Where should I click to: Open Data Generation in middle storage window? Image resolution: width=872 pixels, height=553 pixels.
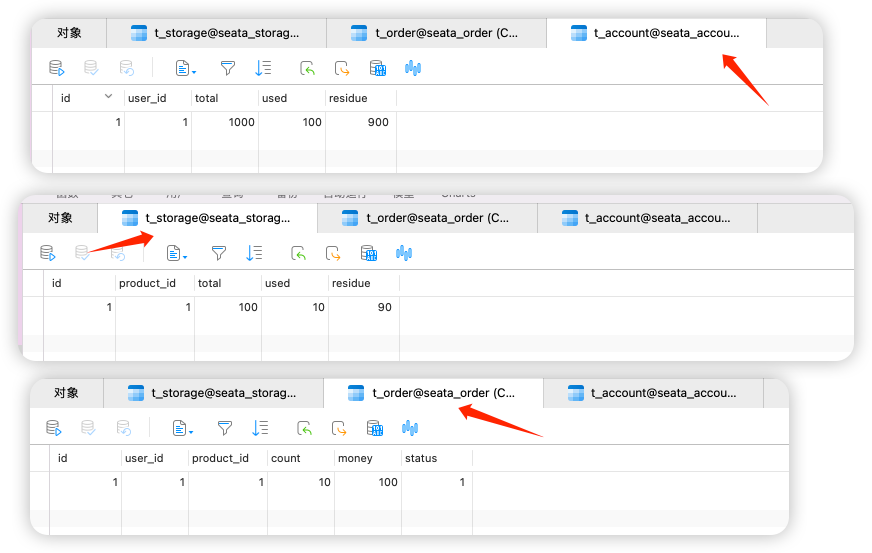(369, 253)
